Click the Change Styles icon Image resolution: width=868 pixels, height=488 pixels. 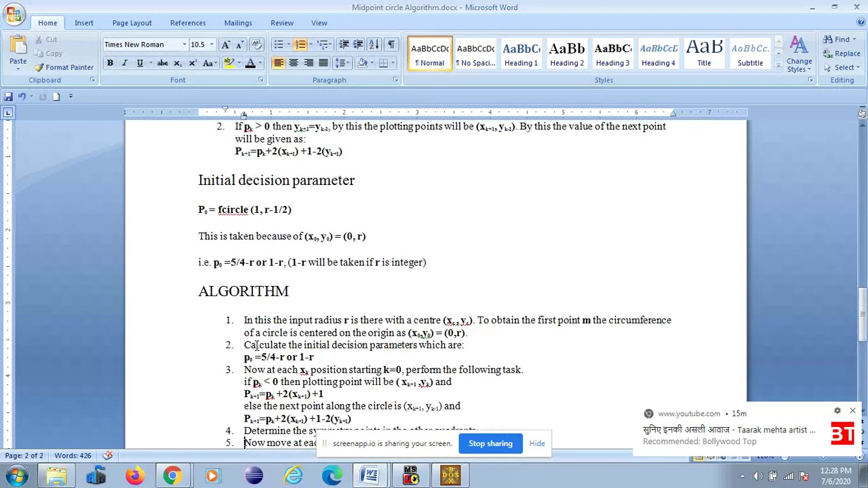(x=800, y=54)
